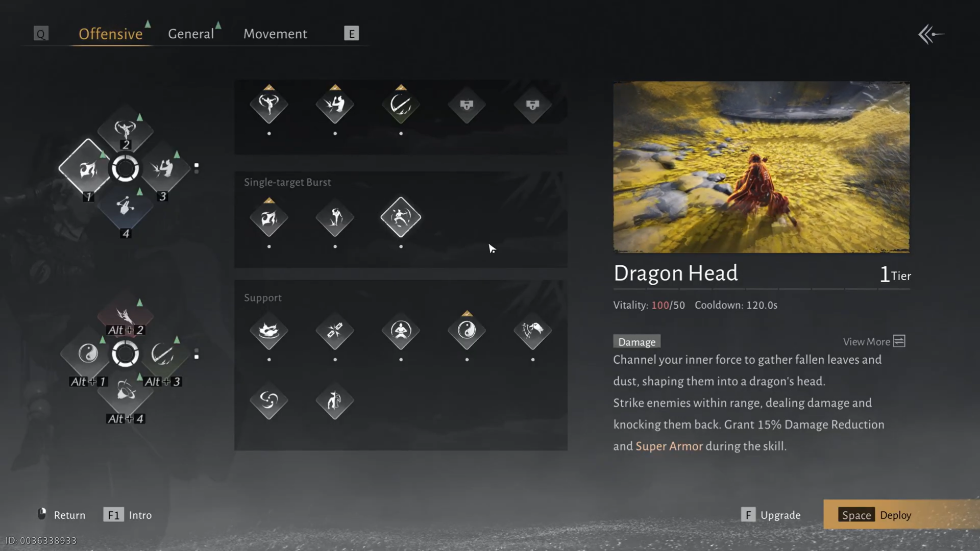This screenshot has width=980, height=551.
Task: Toggle the lower skill wheel page dots
Action: 197,354
